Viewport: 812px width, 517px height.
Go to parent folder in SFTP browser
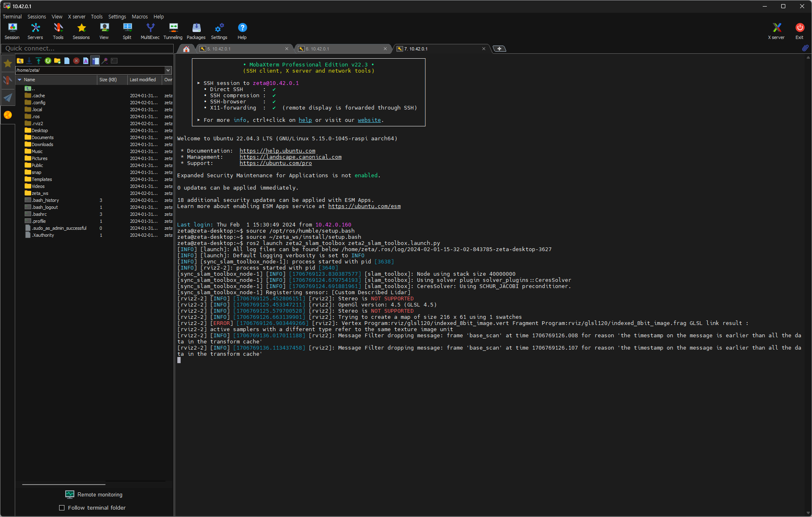click(x=20, y=61)
